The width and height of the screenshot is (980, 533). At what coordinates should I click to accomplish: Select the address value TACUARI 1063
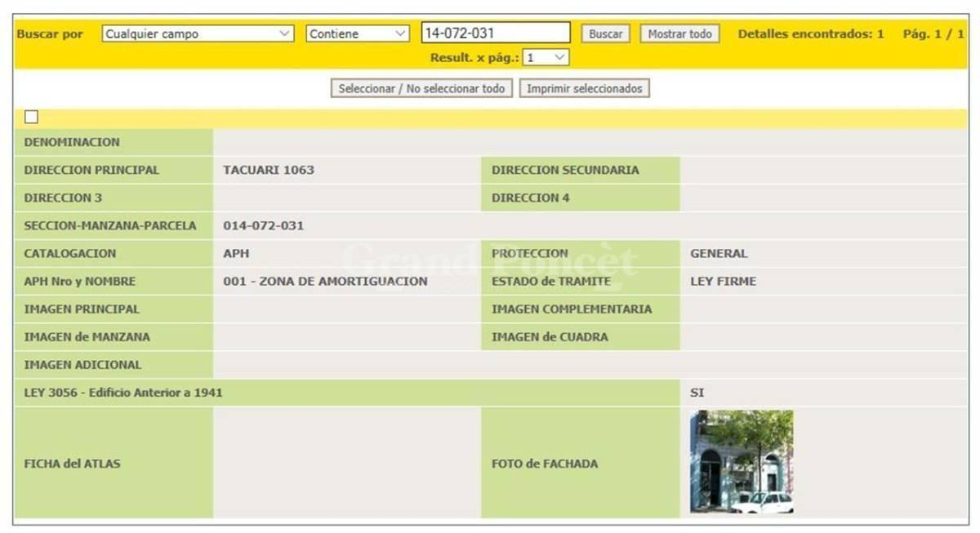(x=269, y=171)
